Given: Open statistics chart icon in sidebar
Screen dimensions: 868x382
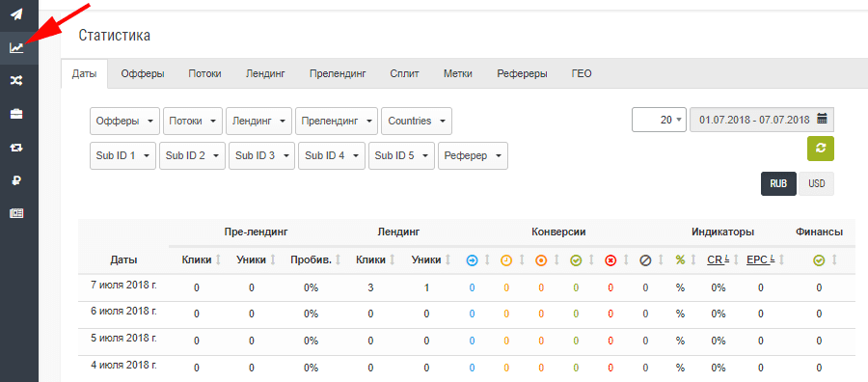Looking at the screenshot, I should (x=16, y=48).
